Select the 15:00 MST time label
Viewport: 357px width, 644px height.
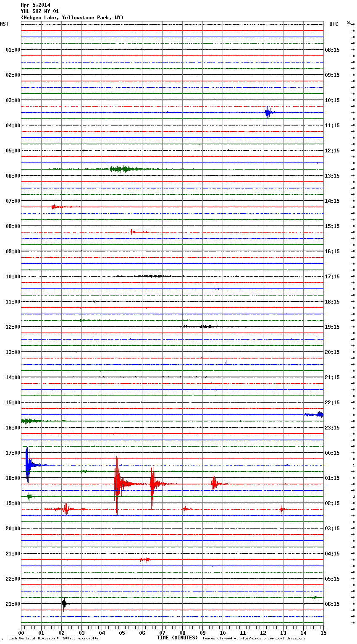coord(13,403)
